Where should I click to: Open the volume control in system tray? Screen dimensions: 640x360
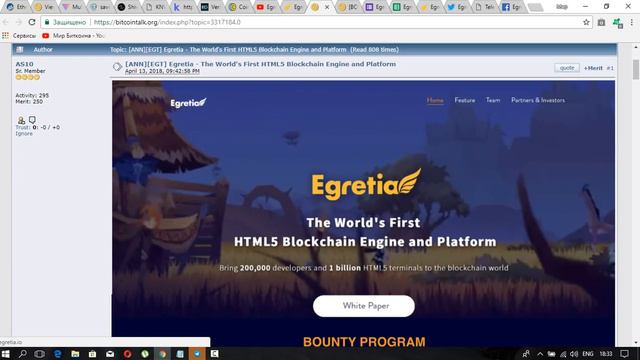click(x=574, y=354)
